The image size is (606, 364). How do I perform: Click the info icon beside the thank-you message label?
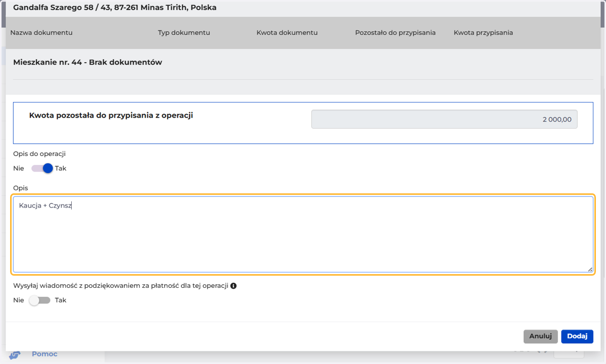click(233, 286)
